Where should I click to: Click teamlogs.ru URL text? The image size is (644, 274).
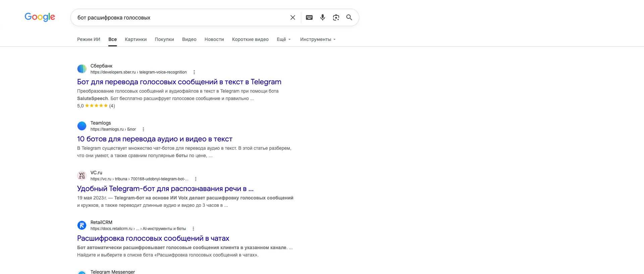(x=113, y=129)
